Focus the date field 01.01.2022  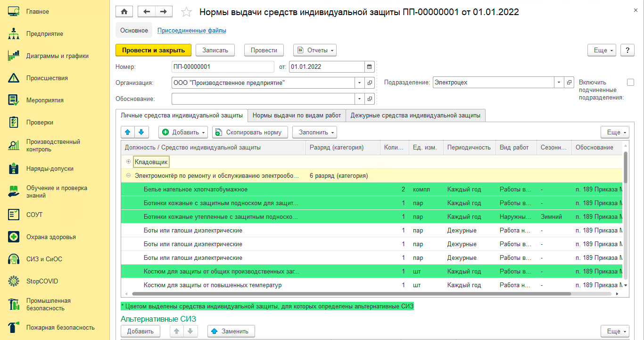click(327, 66)
